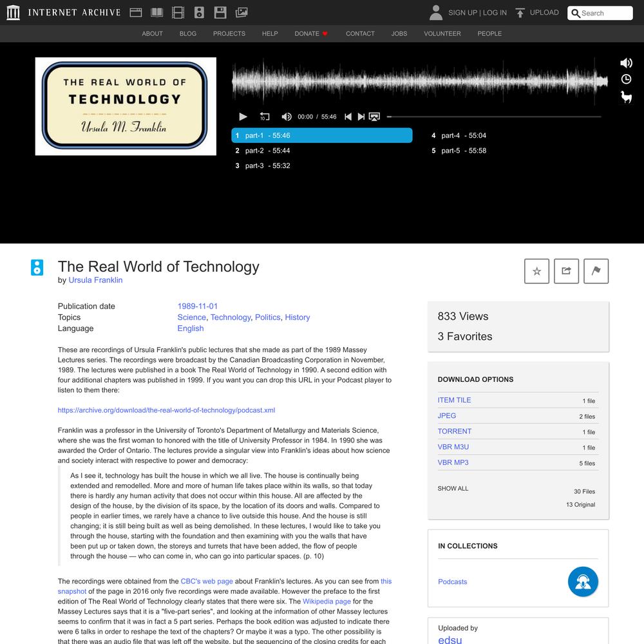Screen dimensions: 644x644
Task: Flag this item with flag button
Action: point(596,271)
